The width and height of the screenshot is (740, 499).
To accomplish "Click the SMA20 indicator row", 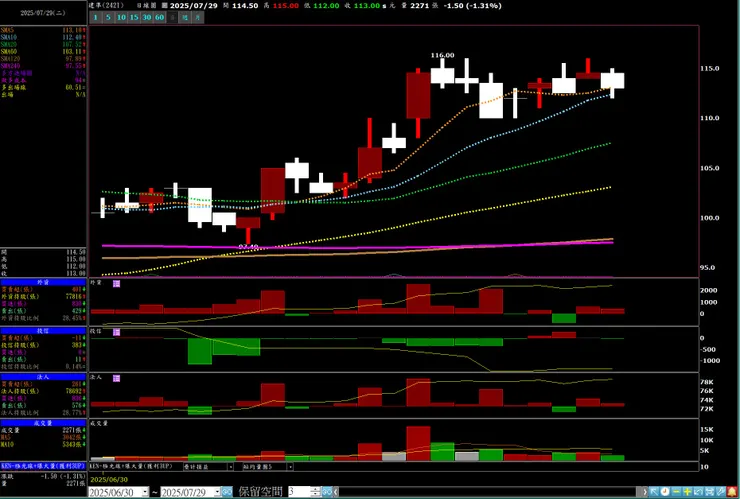I will pos(43,44).
